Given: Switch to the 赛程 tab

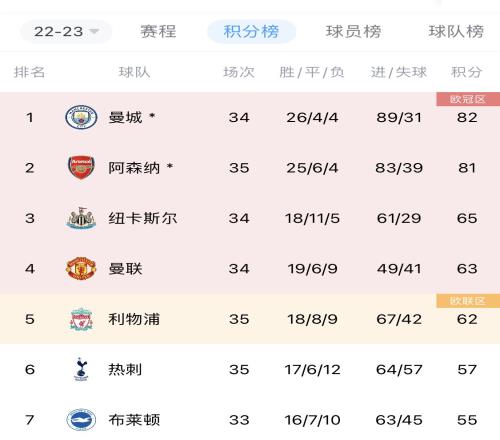Looking at the screenshot, I should tap(158, 32).
